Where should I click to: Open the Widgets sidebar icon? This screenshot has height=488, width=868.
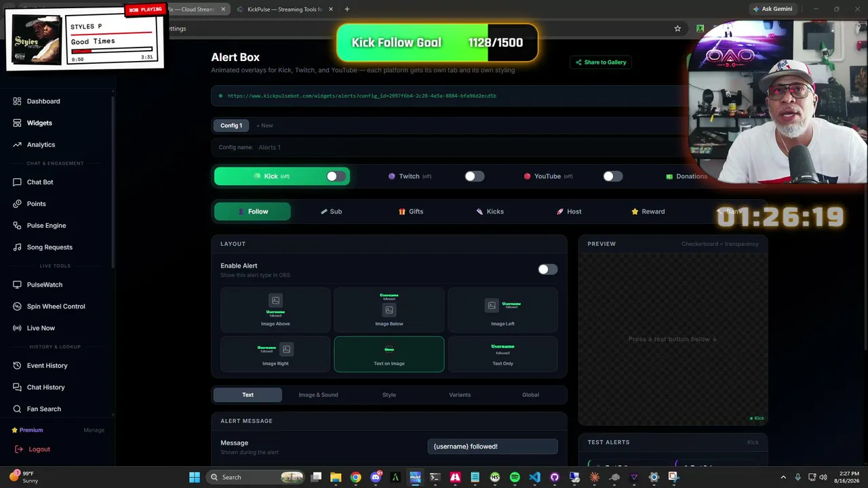pyautogui.click(x=17, y=123)
